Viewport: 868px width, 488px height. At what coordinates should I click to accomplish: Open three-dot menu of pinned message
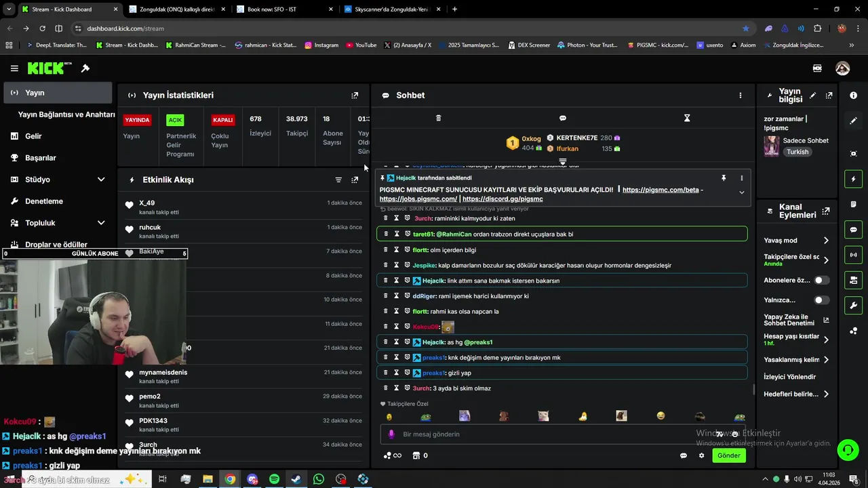click(x=741, y=178)
